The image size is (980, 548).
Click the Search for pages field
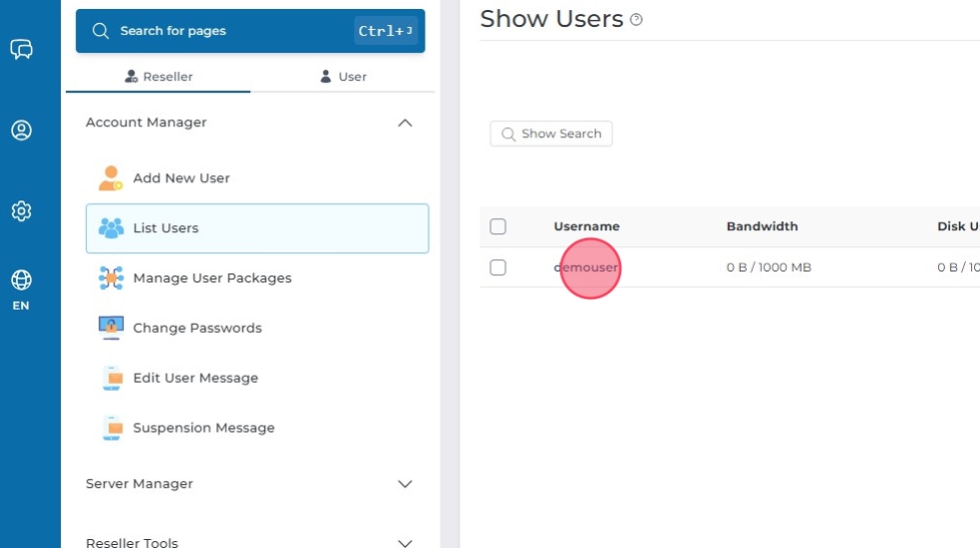(229, 31)
